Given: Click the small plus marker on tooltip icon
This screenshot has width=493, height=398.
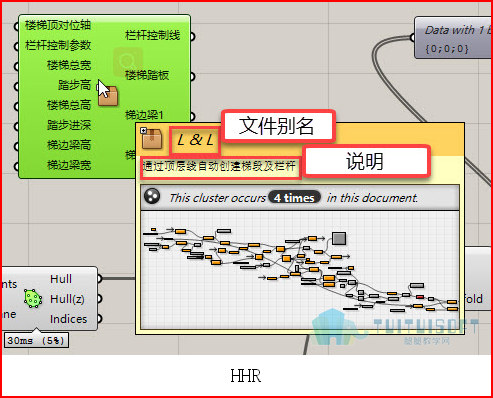Looking at the screenshot, I should click(143, 130).
